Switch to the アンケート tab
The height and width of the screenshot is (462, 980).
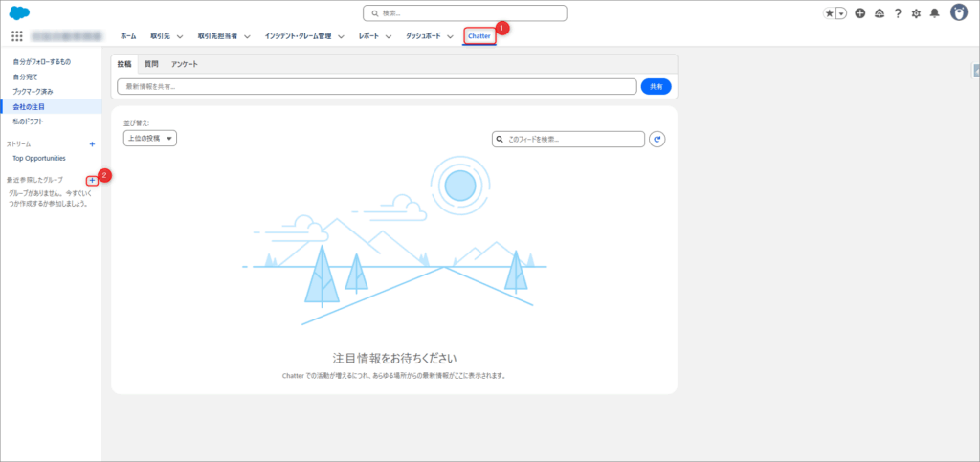tap(185, 64)
